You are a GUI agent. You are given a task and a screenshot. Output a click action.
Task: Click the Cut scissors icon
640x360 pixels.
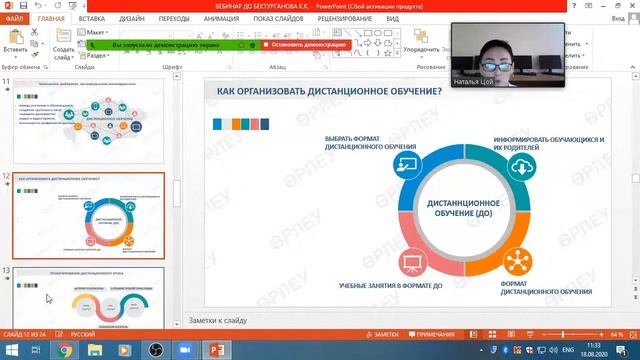[x=35, y=32]
